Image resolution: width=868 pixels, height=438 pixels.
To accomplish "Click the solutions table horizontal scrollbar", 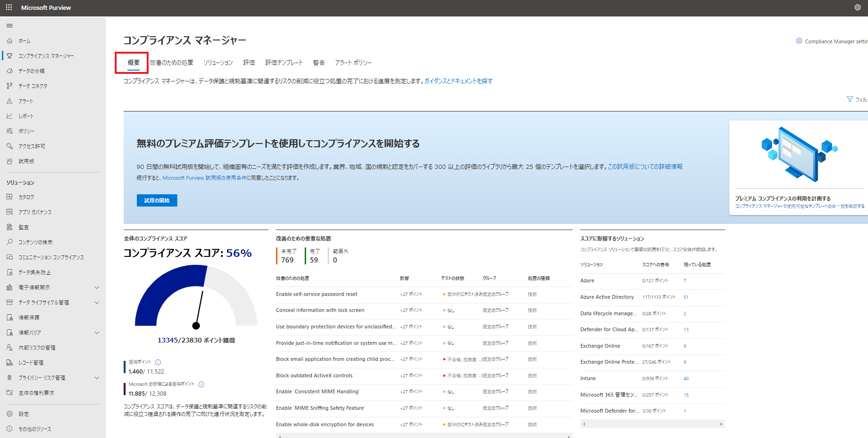I will (653, 424).
